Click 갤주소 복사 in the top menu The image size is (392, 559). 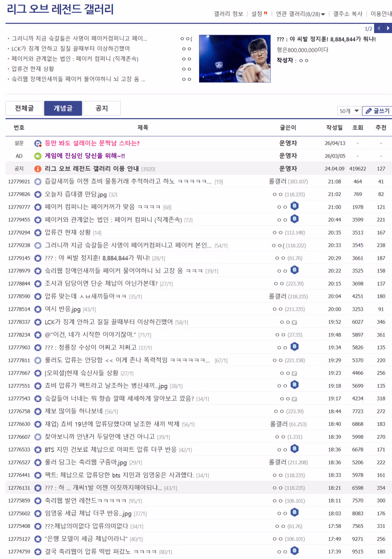click(348, 14)
